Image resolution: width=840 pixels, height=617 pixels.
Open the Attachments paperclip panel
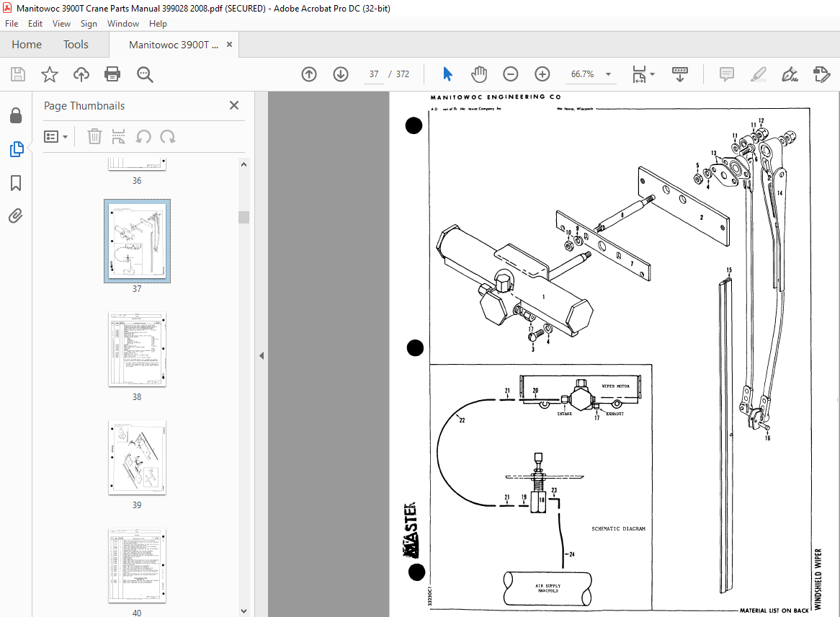click(16, 216)
